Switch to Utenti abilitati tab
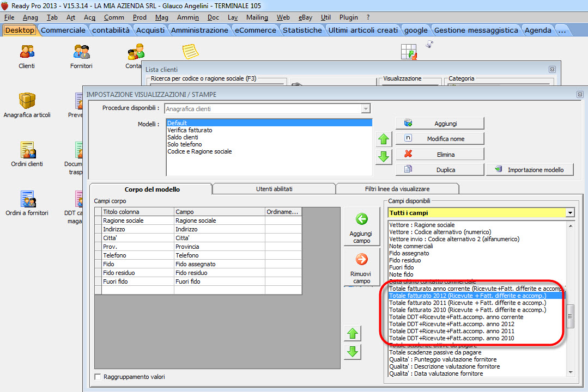 point(274,189)
